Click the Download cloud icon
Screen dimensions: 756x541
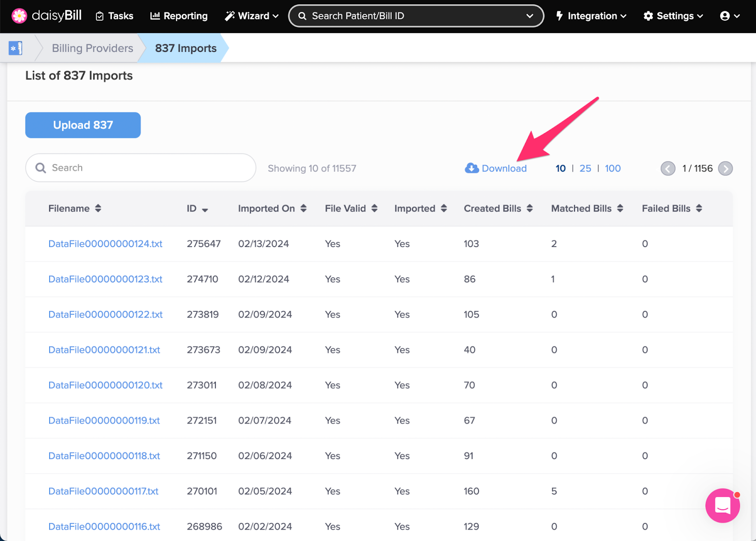(472, 168)
